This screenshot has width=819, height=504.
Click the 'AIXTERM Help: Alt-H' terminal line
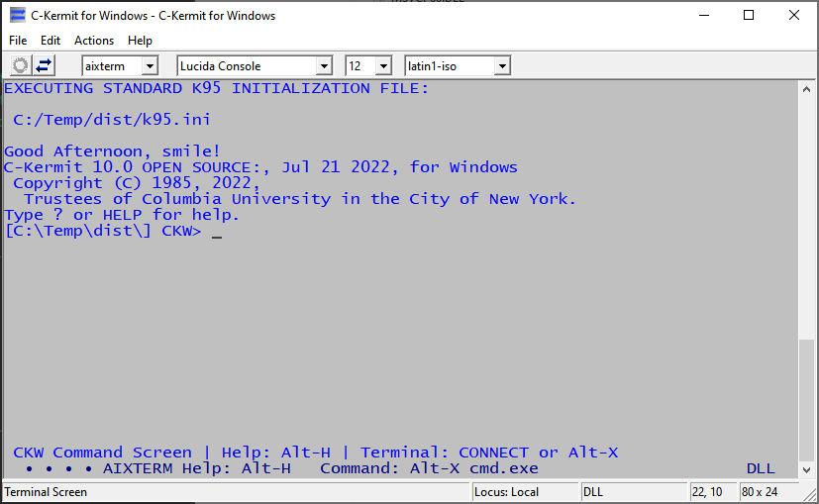point(197,468)
